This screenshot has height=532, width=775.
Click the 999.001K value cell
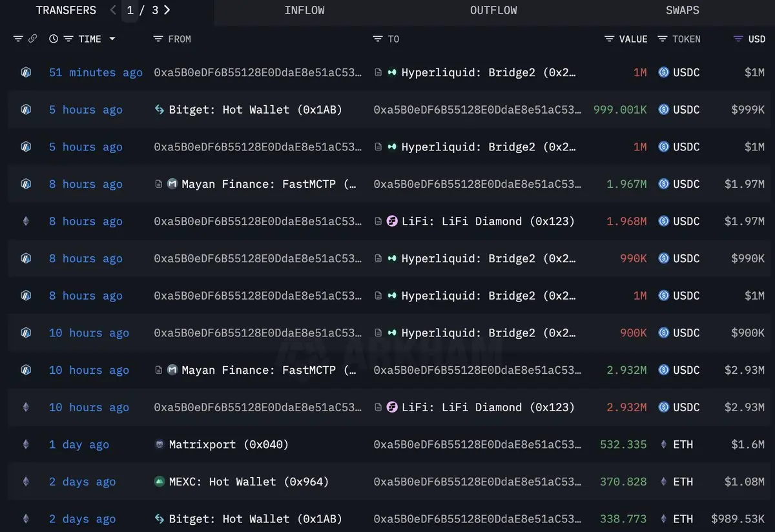[620, 110]
